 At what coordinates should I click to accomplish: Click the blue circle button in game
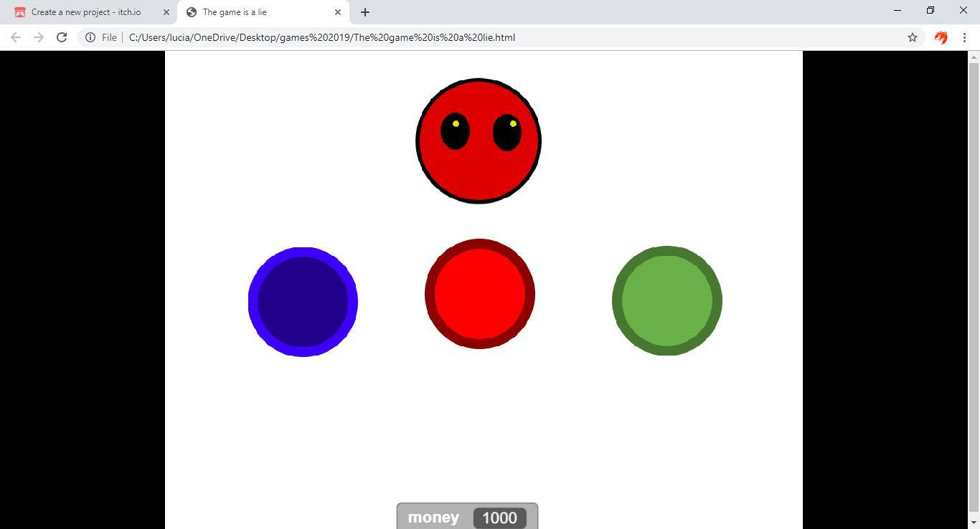(303, 302)
